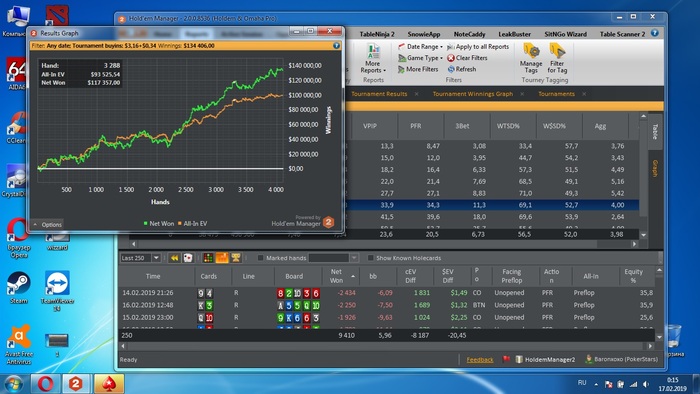Select the side Graph view tab
The width and height of the screenshot is (700, 394).
click(x=655, y=168)
